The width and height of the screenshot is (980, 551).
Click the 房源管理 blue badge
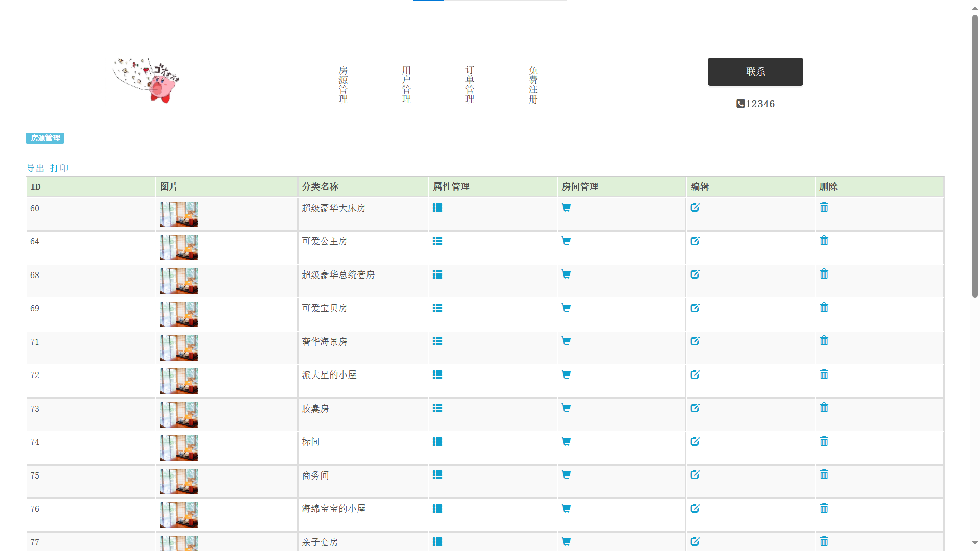(45, 138)
